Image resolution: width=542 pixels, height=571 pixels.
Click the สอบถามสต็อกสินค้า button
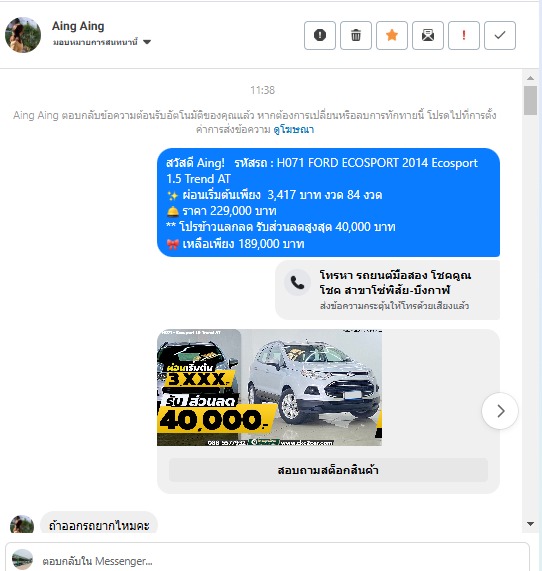coord(328,470)
